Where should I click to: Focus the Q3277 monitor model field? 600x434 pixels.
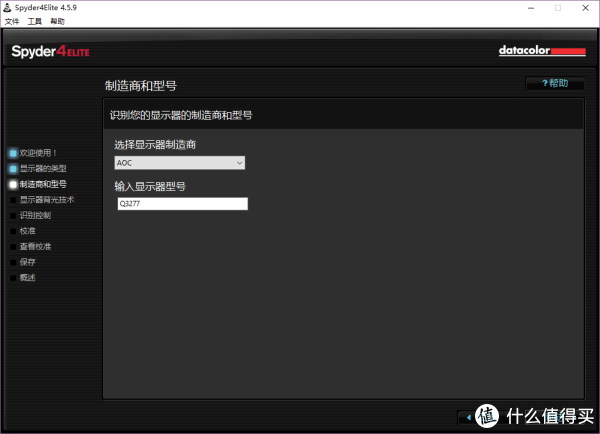coord(183,204)
